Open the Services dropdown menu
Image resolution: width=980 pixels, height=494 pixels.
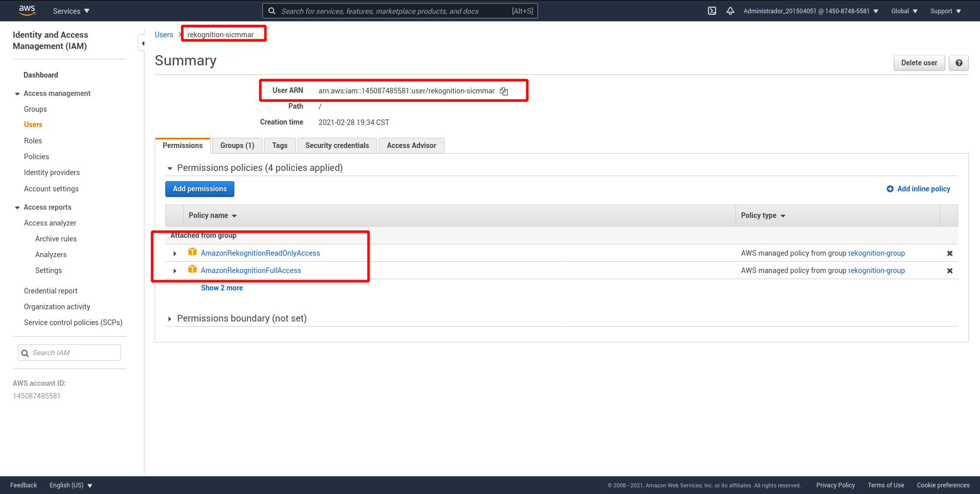coord(71,11)
